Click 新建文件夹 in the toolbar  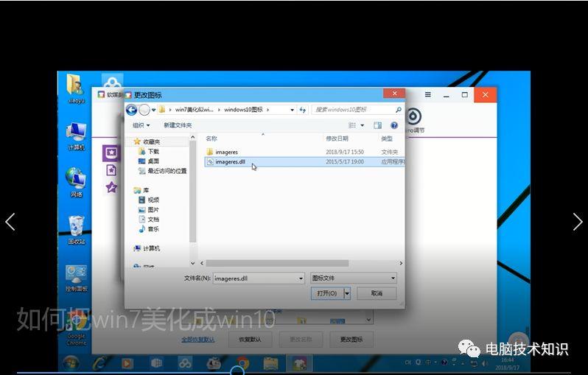click(x=178, y=125)
